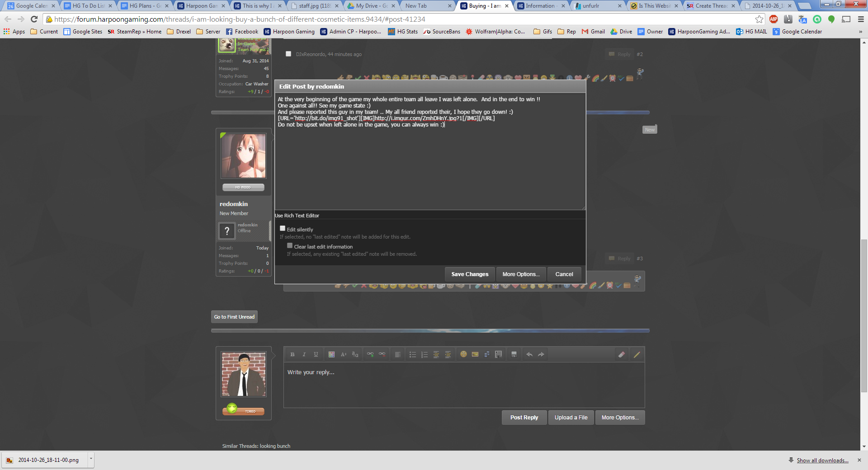The height and width of the screenshot is (470, 868).
Task: Switch to the unfurlr tab
Action: point(599,6)
